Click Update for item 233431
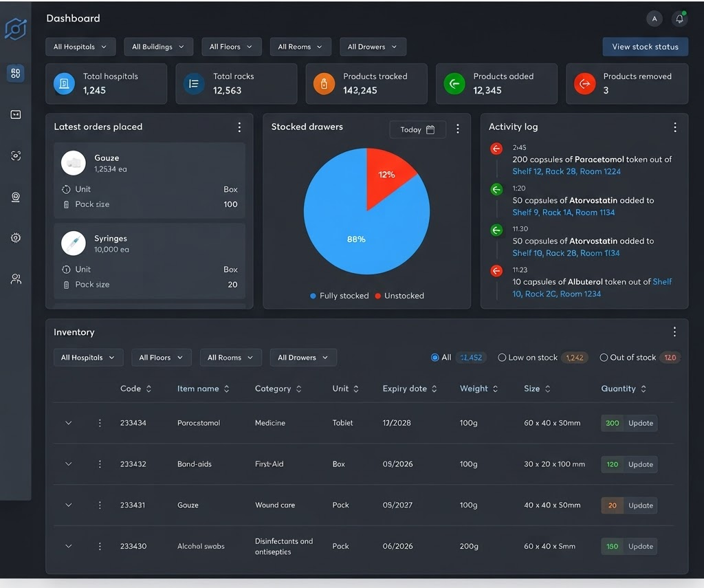 pyautogui.click(x=641, y=505)
